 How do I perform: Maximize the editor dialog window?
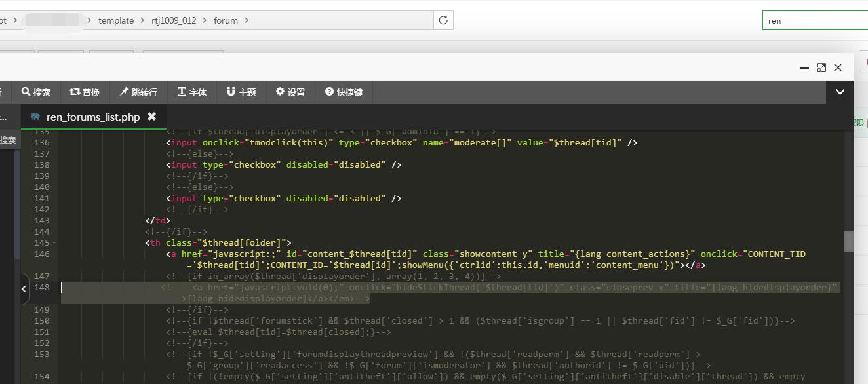[x=821, y=67]
